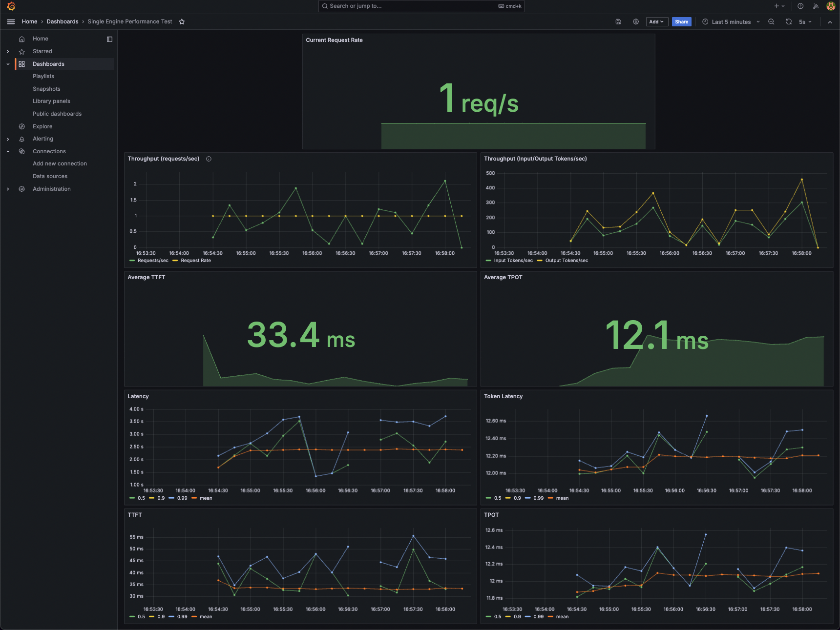Save the dashboard with the disk icon

[618, 21]
